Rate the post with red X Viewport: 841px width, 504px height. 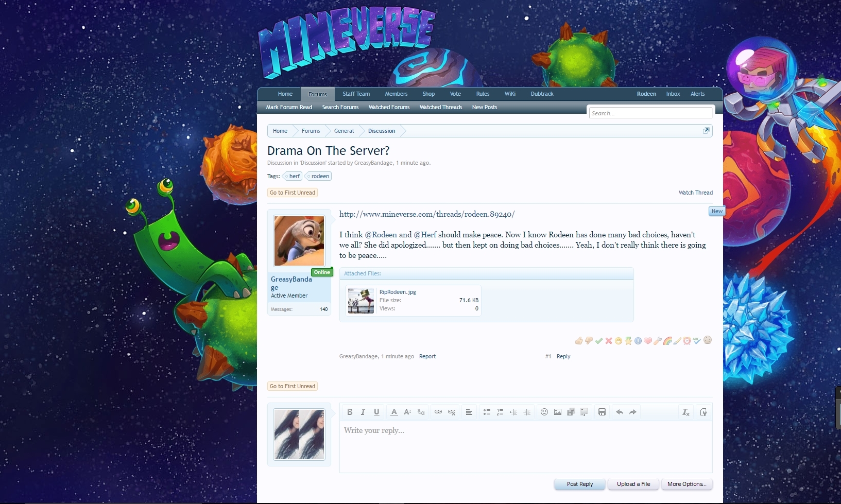[609, 341]
